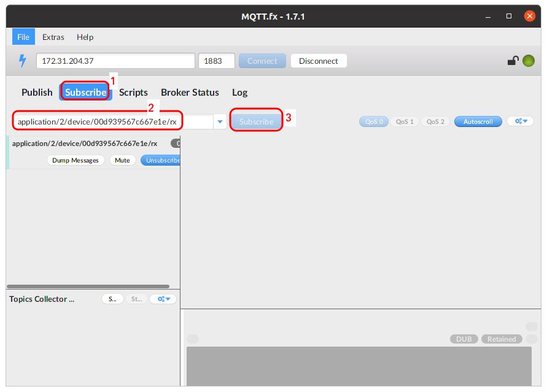Click the Retained indicator label

coord(502,339)
